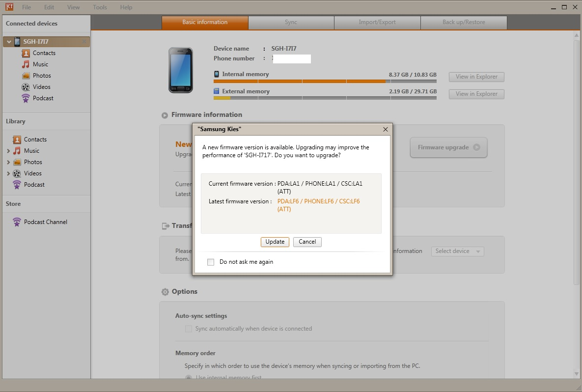The height and width of the screenshot is (392, 582).
Task: Toggle Sync automatically when device is connected
Action: (189, 329)
